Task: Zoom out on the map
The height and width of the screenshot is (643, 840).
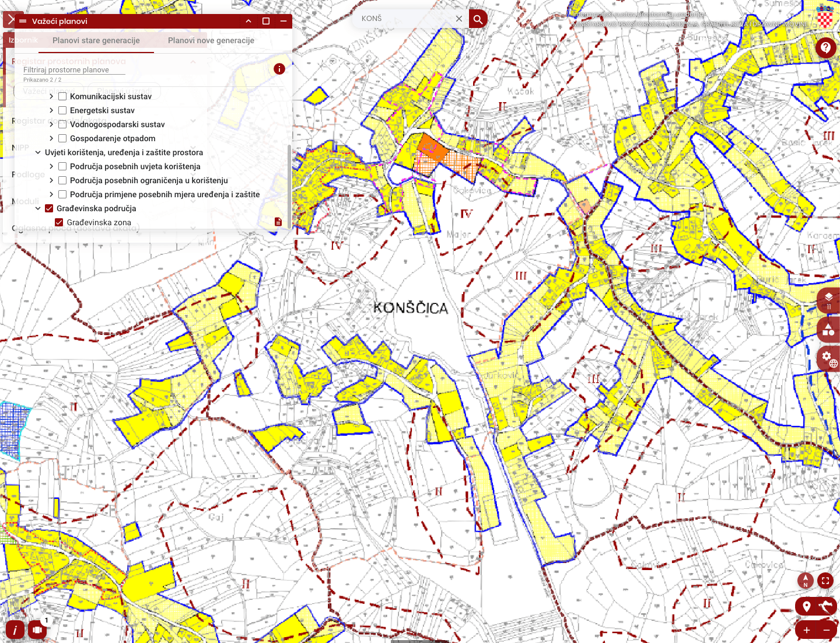Action: (x=827, y=630)
